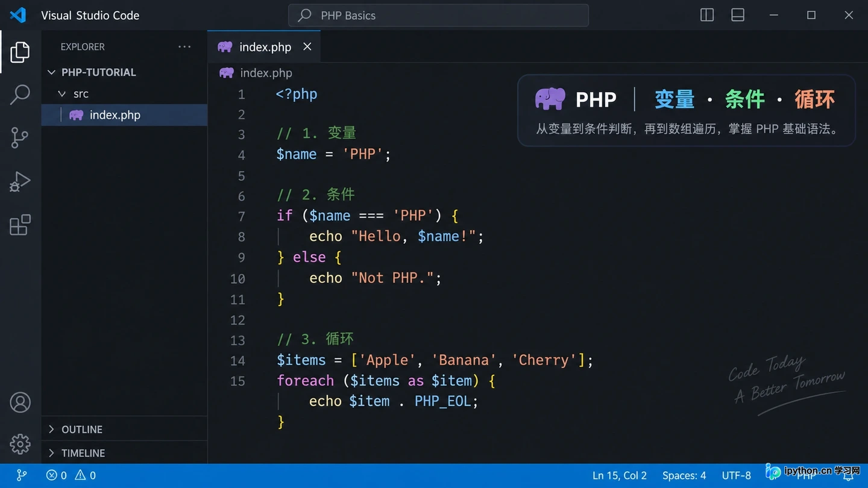Screen dimensions: 868x488
Task: Expand the TIMELINE section
Action: click(124, 453)
